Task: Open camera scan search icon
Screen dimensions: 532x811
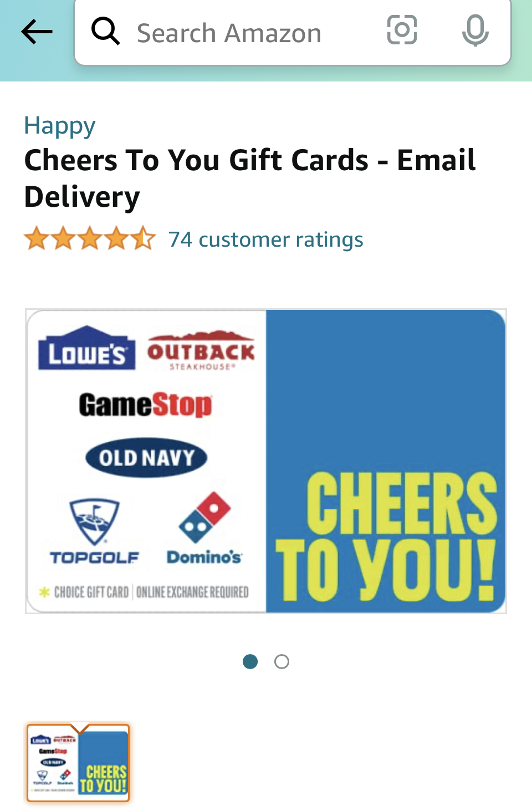Action: point(402,30)
